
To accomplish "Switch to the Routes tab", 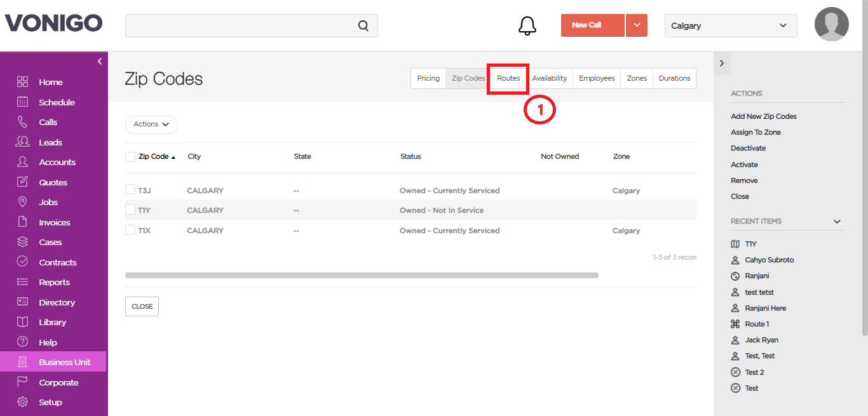I will [x=508, y=78].
